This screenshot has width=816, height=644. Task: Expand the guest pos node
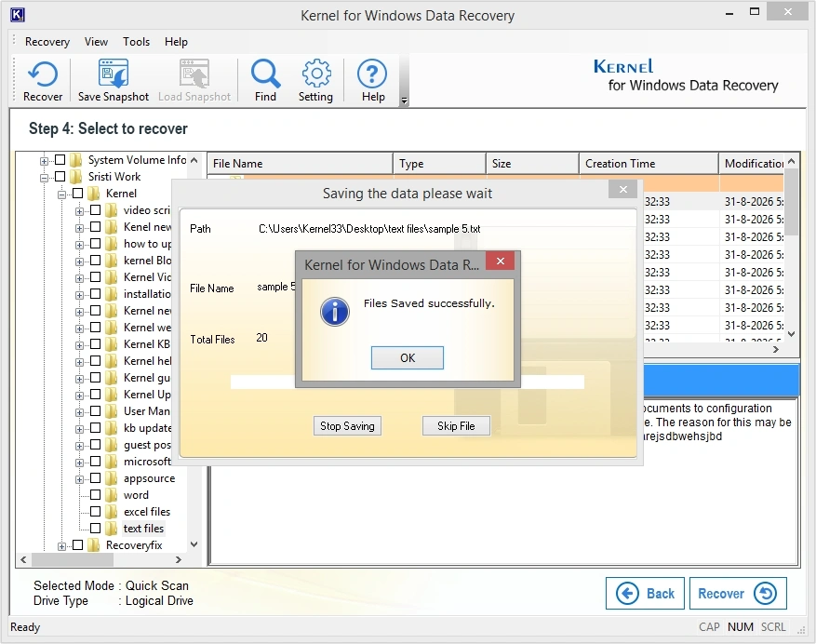(79, 446)
